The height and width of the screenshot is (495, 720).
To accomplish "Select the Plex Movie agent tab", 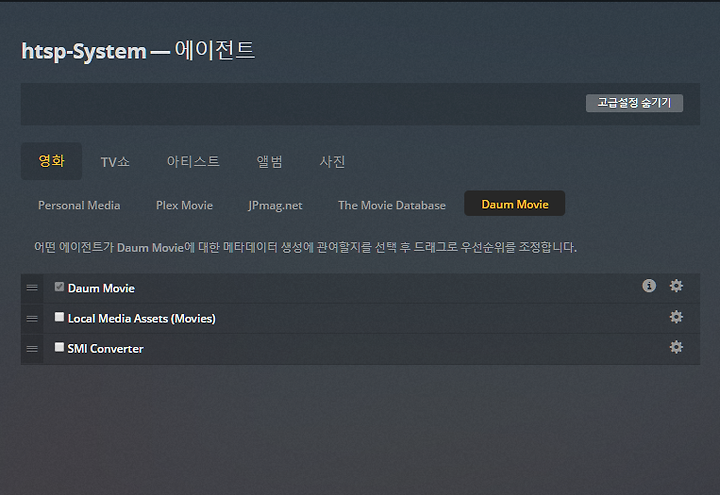I will (x=184, y=205).
